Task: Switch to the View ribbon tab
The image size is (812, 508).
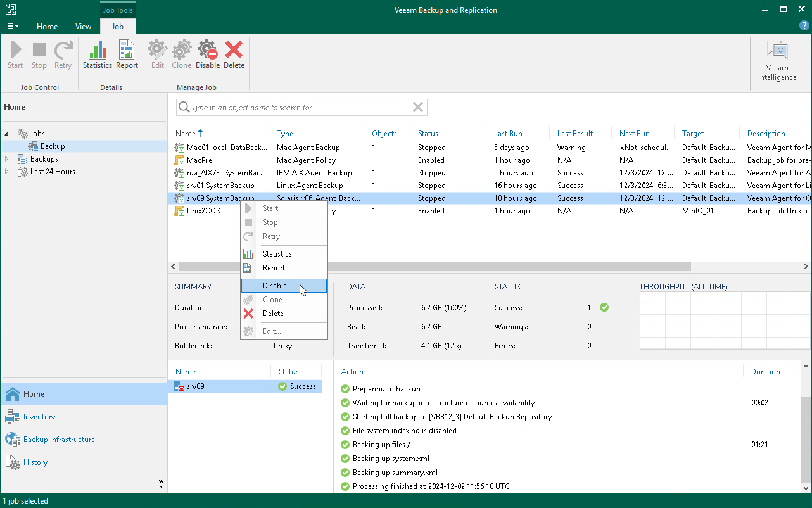Action: click(x=83, y=27)
